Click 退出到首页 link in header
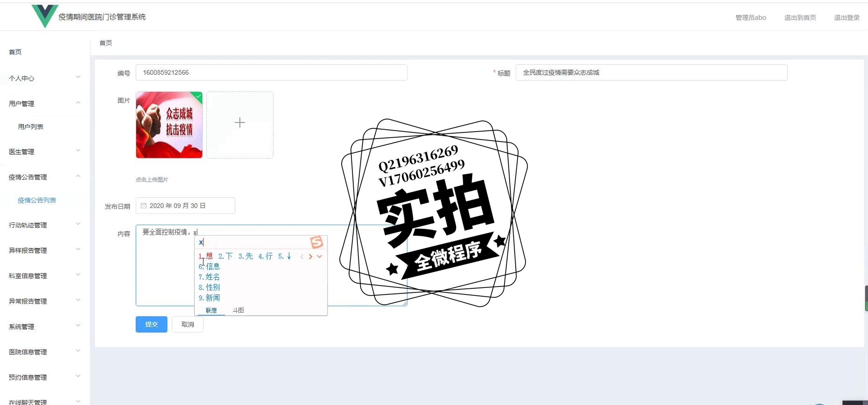The height and width of the screenshot is (405, 868). pyautogui.click(x=800, y=17)
